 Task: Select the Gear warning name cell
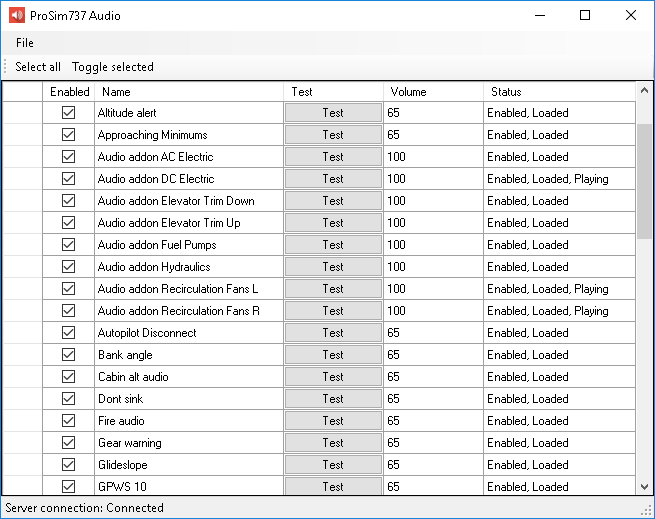[x=189, y=443]
